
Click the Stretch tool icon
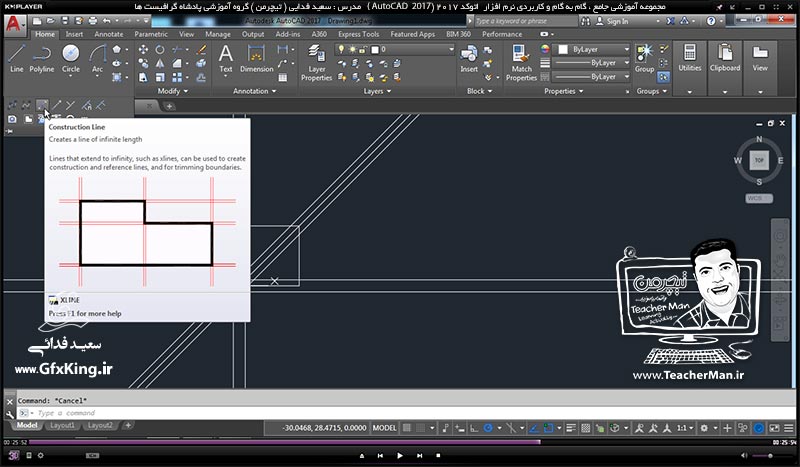(143, 78)
